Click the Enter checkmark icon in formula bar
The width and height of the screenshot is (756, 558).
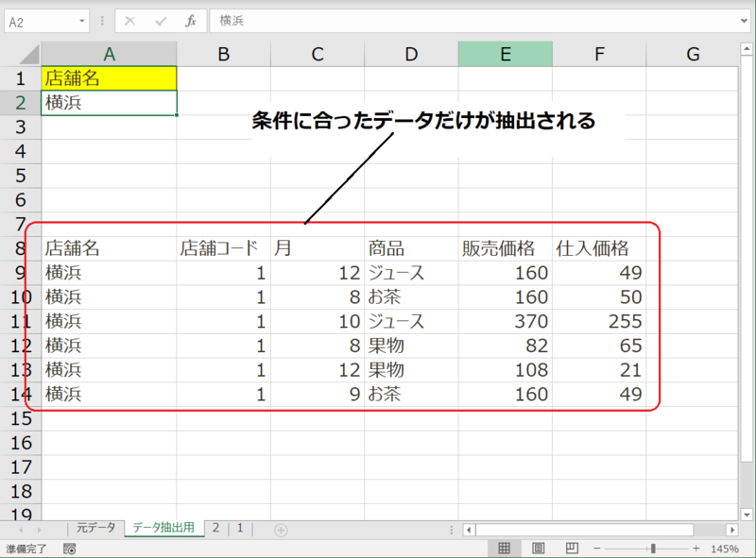coord(161,21)
